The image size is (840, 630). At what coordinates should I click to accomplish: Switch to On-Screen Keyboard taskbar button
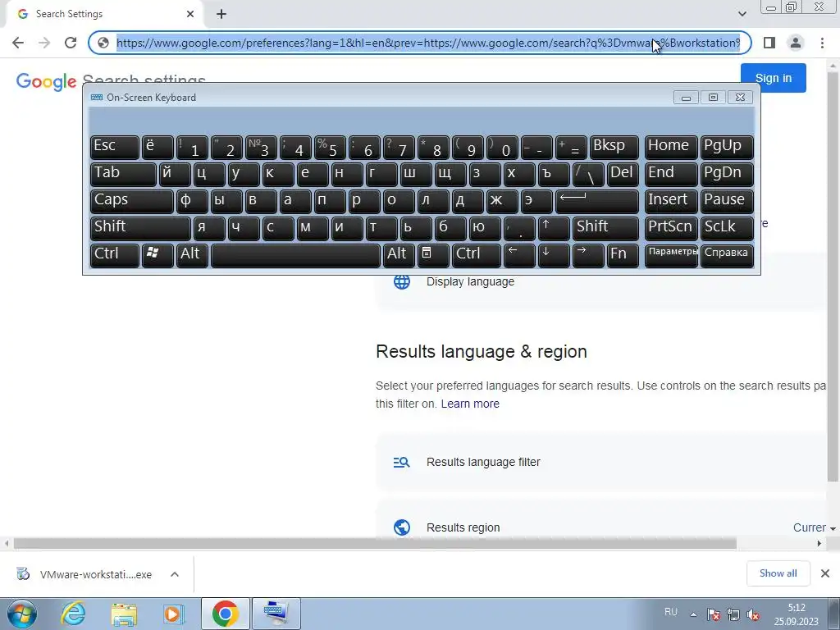point(276,614)
